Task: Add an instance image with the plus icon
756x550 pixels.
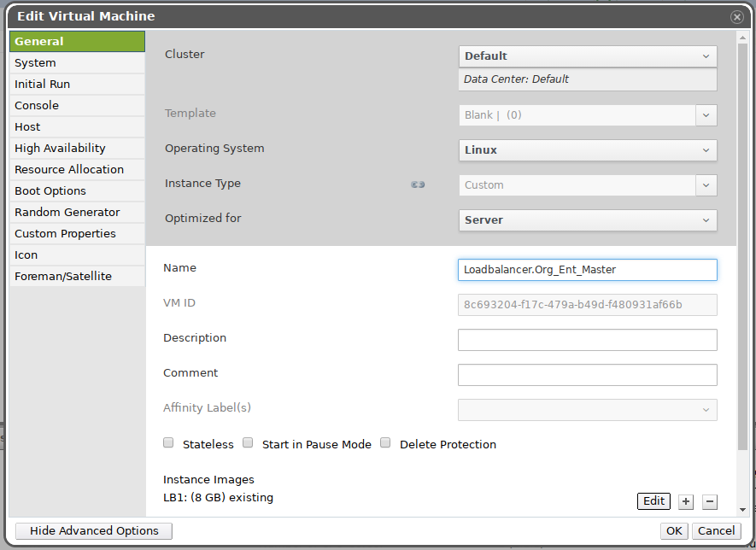Action: 686,501
